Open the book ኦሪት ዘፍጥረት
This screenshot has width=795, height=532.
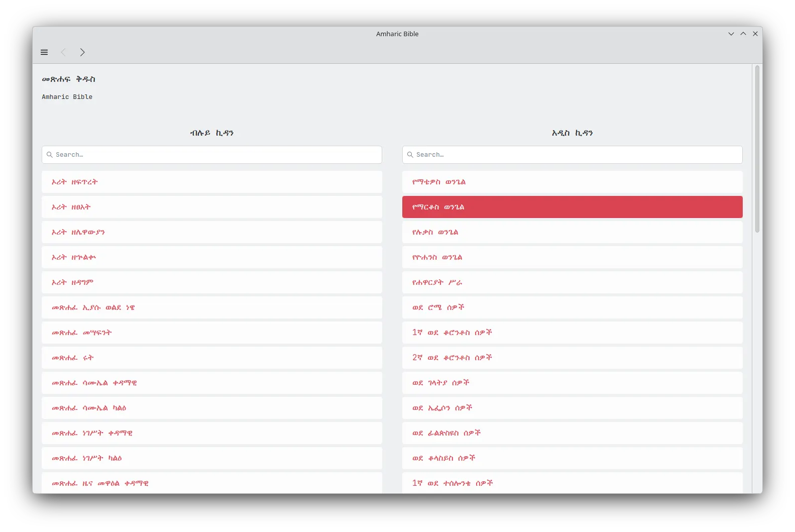point(212,182)
